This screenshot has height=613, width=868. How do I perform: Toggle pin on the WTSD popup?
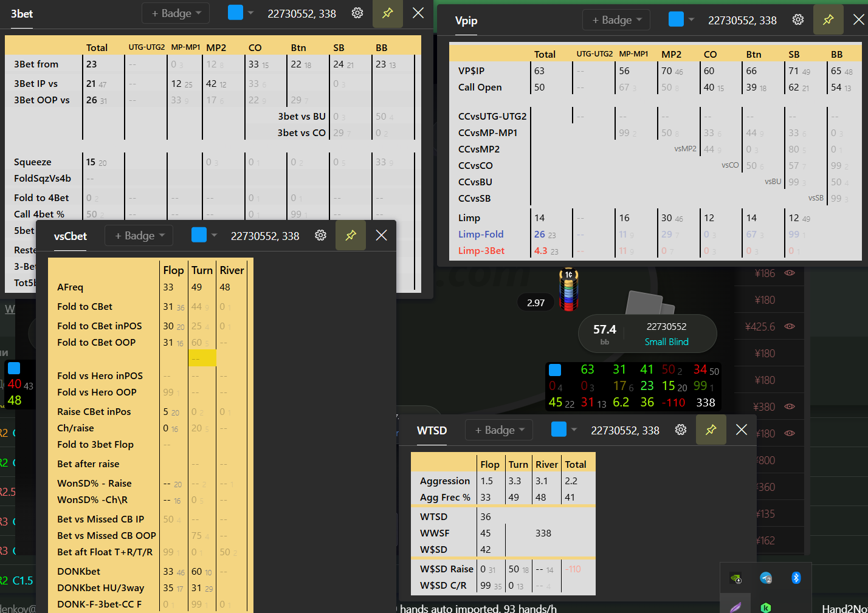click(x=711, y=430)
